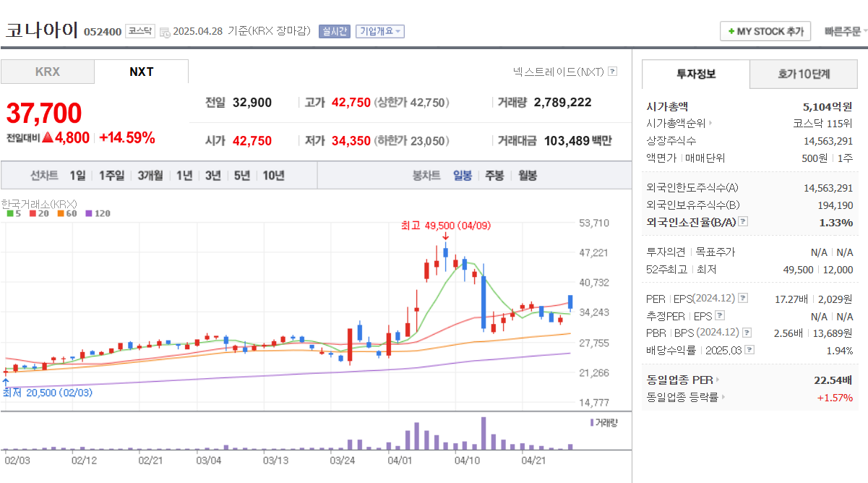Screen dimensions: 868x483
Task: Click the red up-triangle beside 4,800
Action: [47, 137]
